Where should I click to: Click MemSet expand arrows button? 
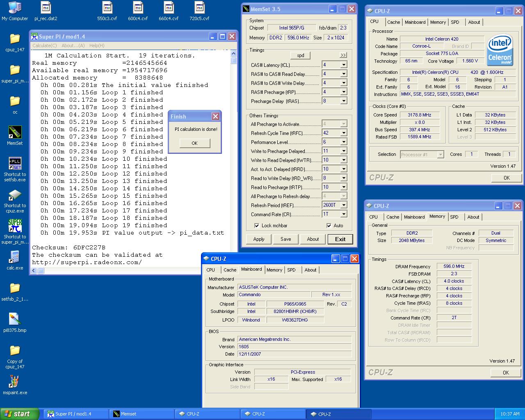click(x=343, y=55)
